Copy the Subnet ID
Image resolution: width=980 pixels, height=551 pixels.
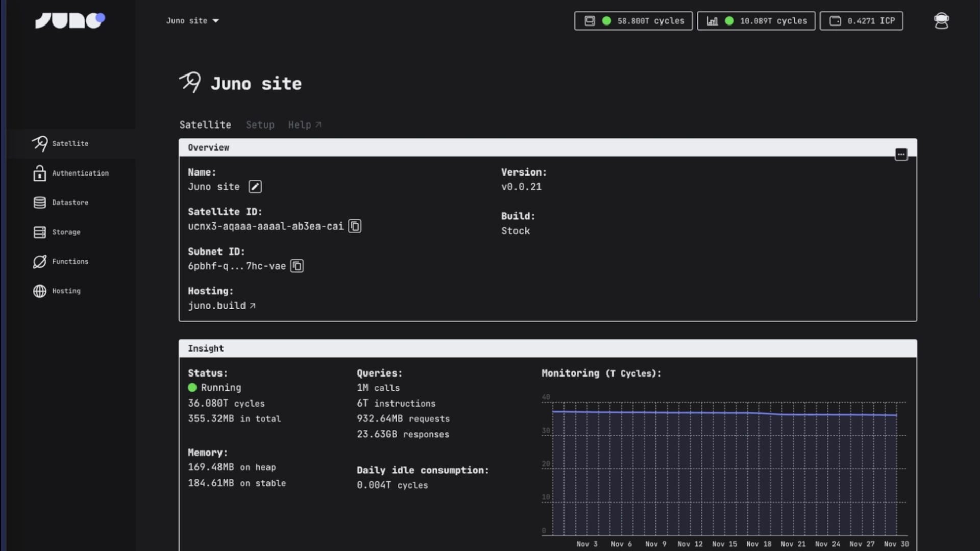[297, 266]
